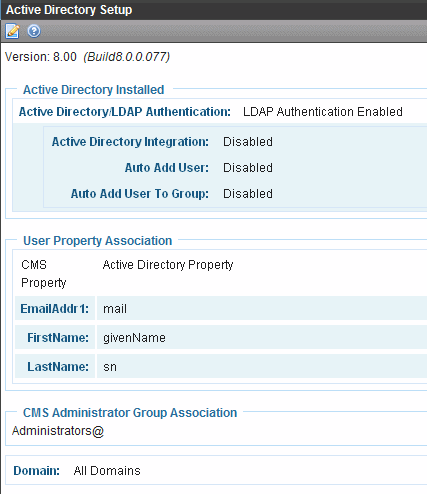Viewport: 427px width, 494px height.
Task: Click the Administrators@ group entry
Action: pyautogui.click(x=58, y=431)
